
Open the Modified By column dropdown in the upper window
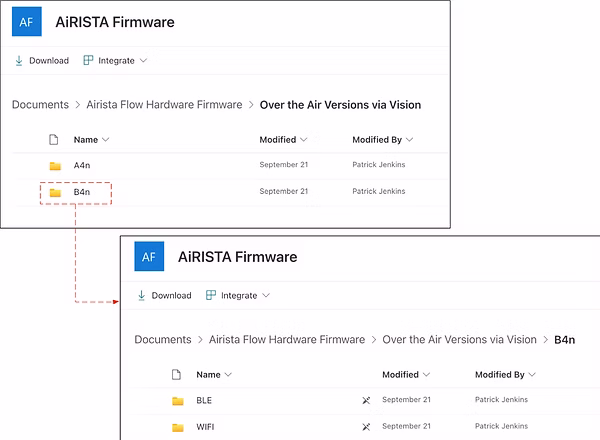(382, 140)
